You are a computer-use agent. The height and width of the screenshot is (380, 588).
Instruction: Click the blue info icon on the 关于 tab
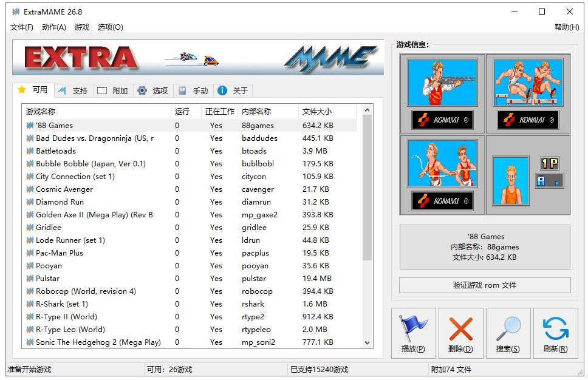[222, 90]
